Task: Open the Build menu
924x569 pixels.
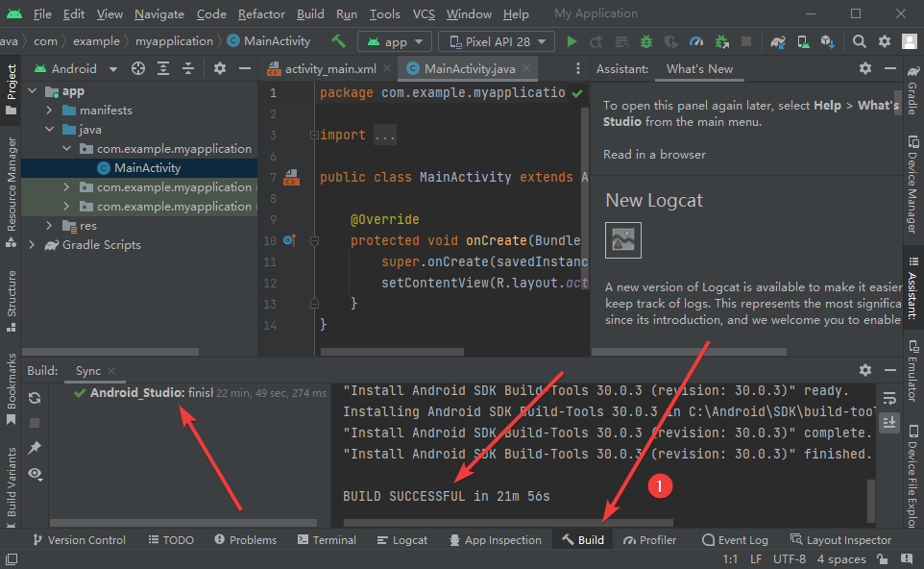Action: (x=310, y=13)
